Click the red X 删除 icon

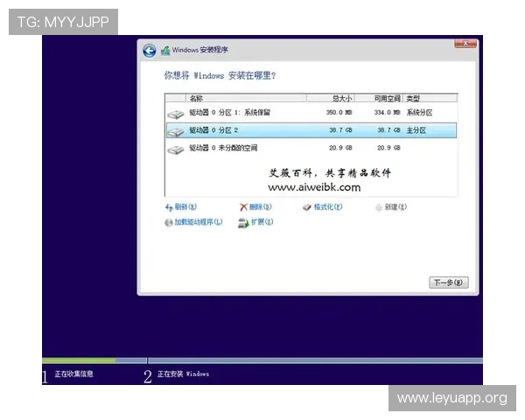(x=244, y=207)
